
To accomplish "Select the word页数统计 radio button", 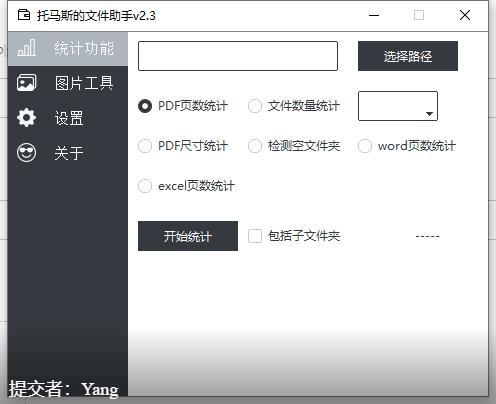I will (x=365, y=146).
